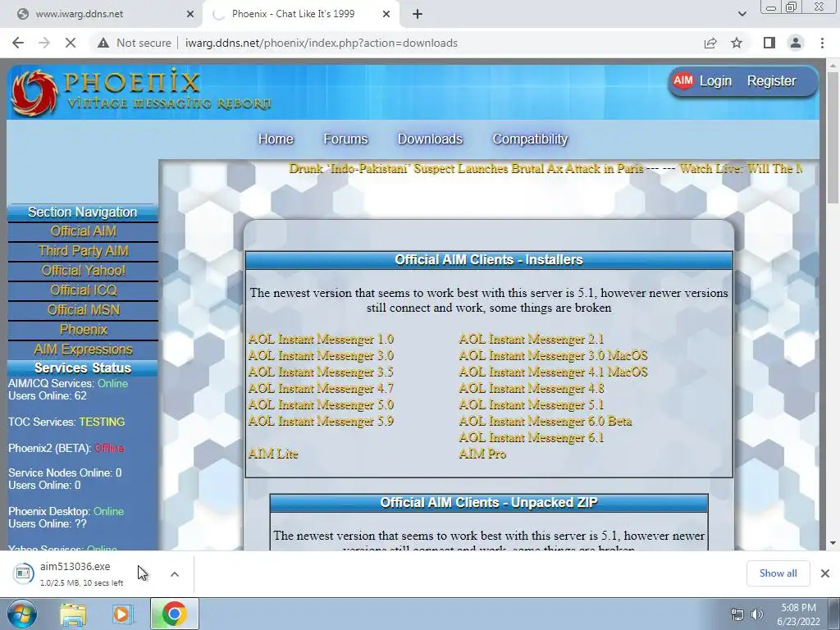Download AIM Pro
This screenshot has width=840, height=630.
pos(482,454)
